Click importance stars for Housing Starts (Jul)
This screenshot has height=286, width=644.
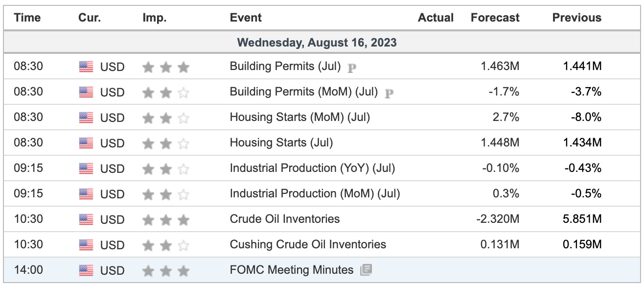(x=165, y=143)
